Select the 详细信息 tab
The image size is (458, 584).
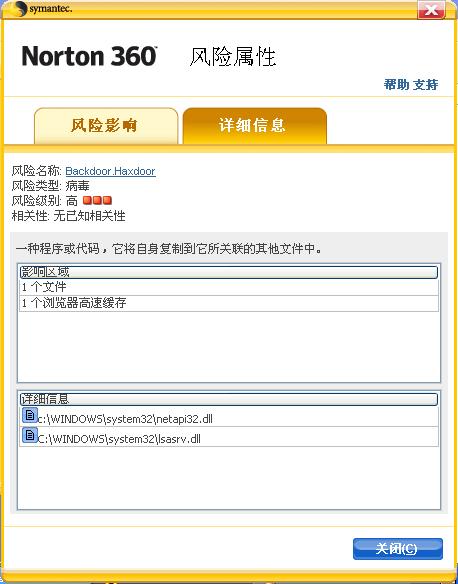[x=255, y=126]
